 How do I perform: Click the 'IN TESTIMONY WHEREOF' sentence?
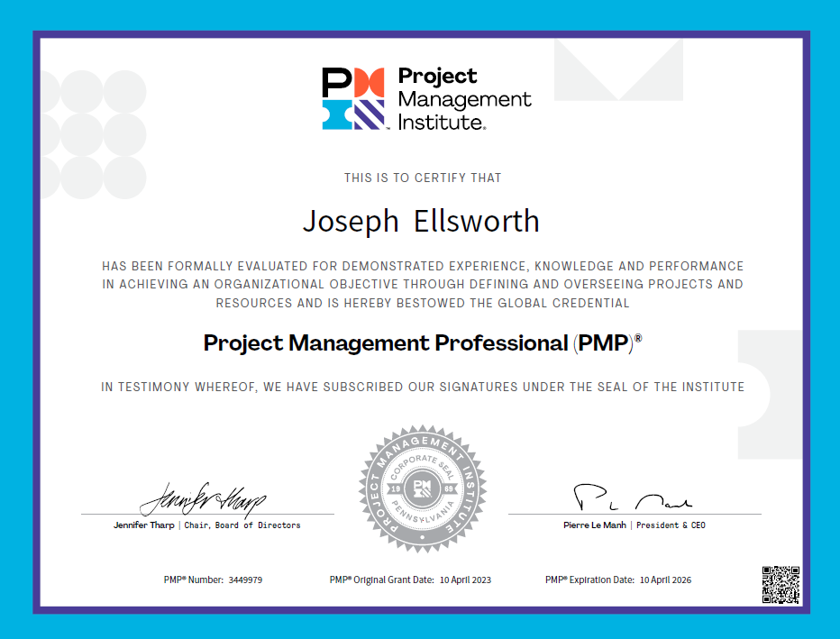(x=423, y=388)
